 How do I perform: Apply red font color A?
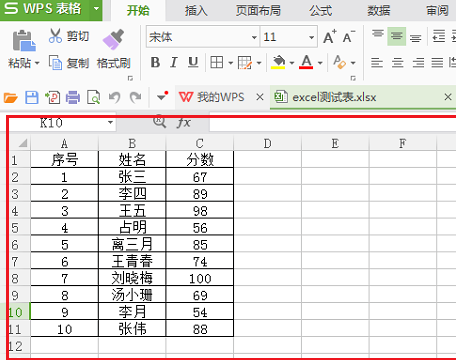(x=306, y=62)
